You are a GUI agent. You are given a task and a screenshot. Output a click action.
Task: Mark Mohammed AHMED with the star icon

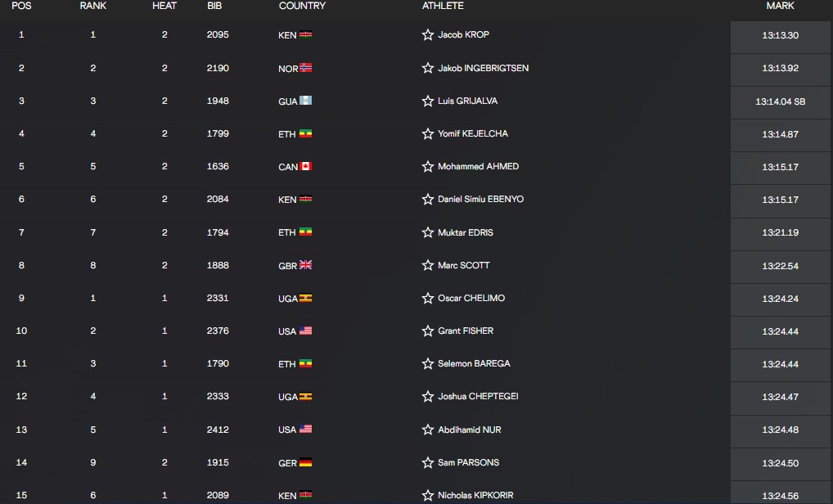(428, 167)
